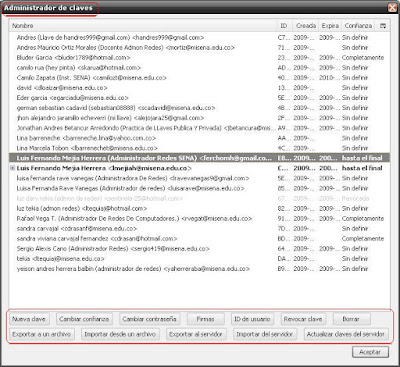Select the Bluder Garcia key row
The width and height of the screenshot is (400, 367).
tap(199, 58)
